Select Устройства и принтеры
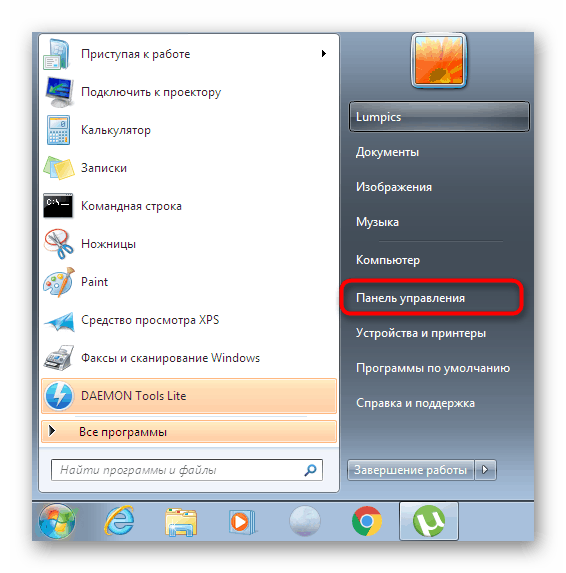Screen dimensions: 566x573 [x=421, y=333]
